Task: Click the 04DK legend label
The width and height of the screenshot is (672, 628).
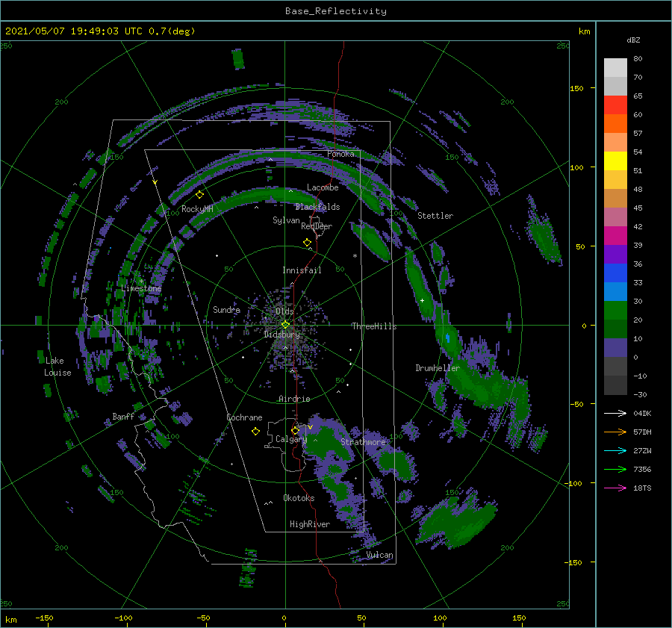Action: click(642, 413)
